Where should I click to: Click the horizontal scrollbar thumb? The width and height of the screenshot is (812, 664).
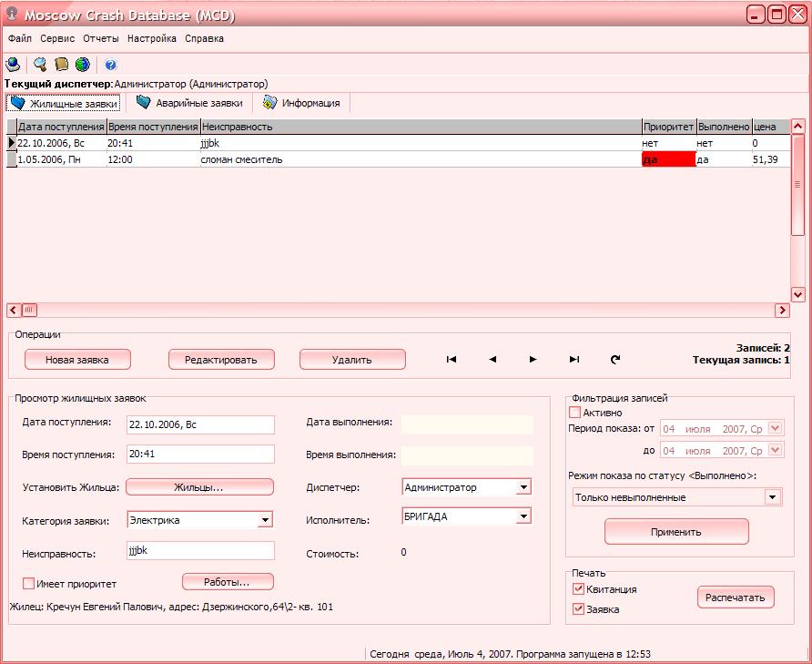click(29, 310)
